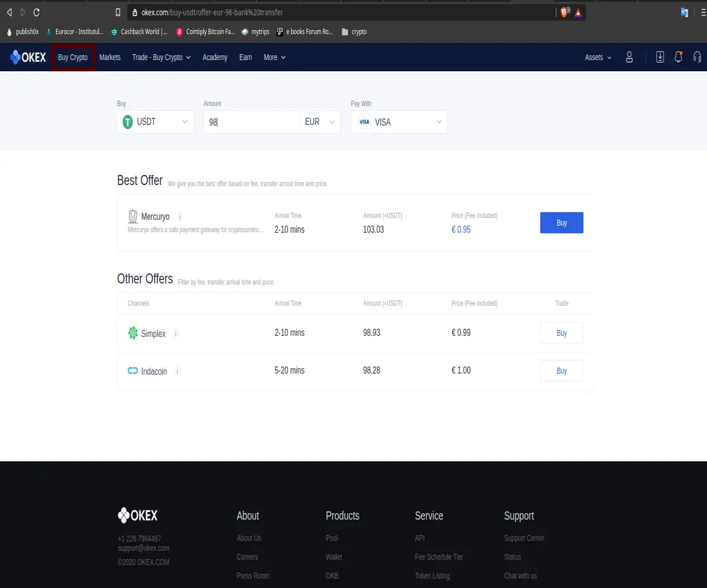Open the Fee Schedule Tier link
The height and width of the screenshot is (588, 707).
pyautogui.click(x=439, y=557)
